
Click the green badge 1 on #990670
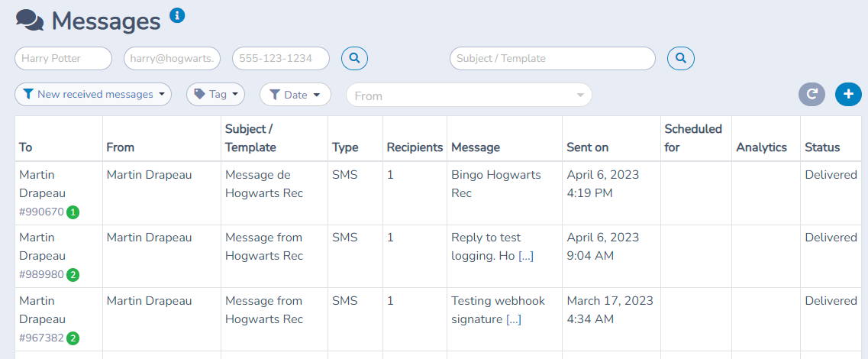tap(73, 212)
